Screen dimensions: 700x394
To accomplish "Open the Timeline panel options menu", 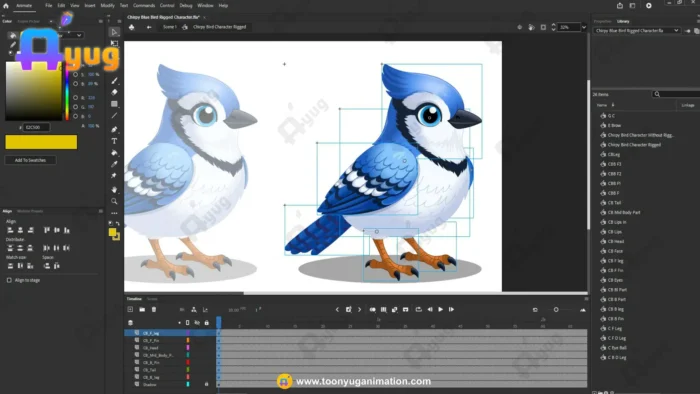I will coord(586,299).
